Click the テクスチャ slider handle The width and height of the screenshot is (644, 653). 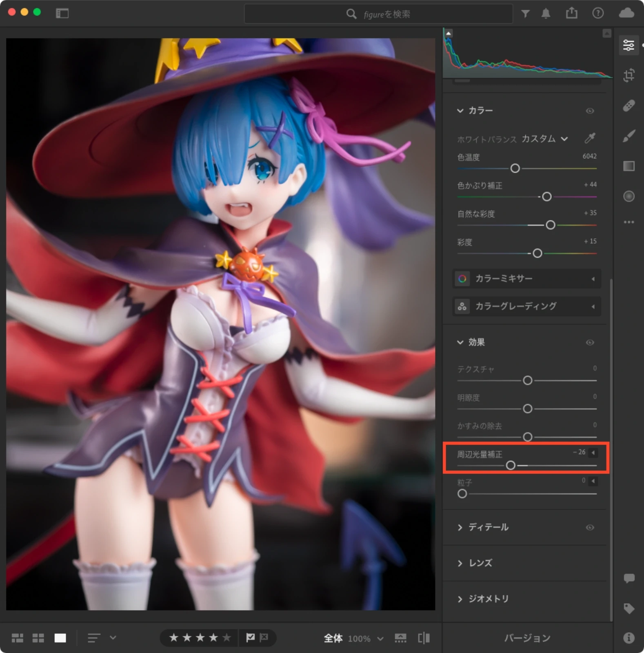coord(527,380)
